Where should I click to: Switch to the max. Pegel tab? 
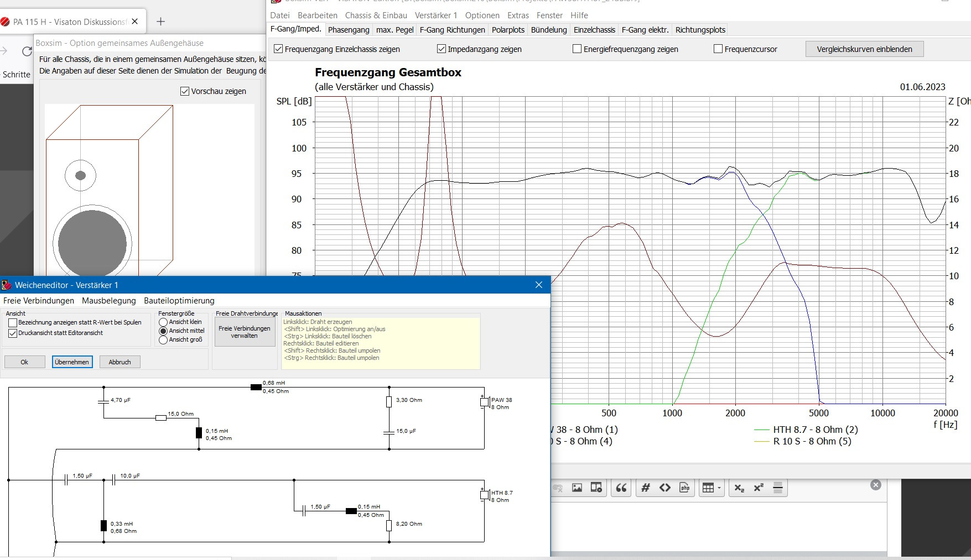tap(395, 30)
